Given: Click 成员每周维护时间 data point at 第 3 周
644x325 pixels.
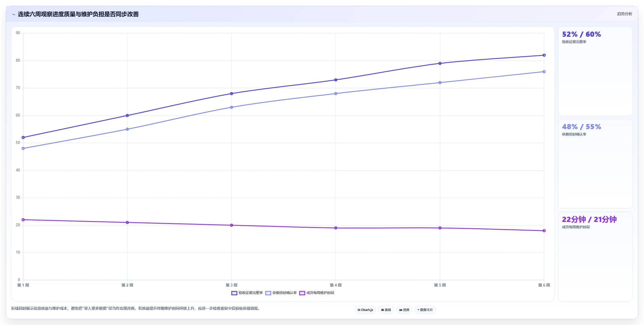Looking at the screenshot, I should (231, 225).
